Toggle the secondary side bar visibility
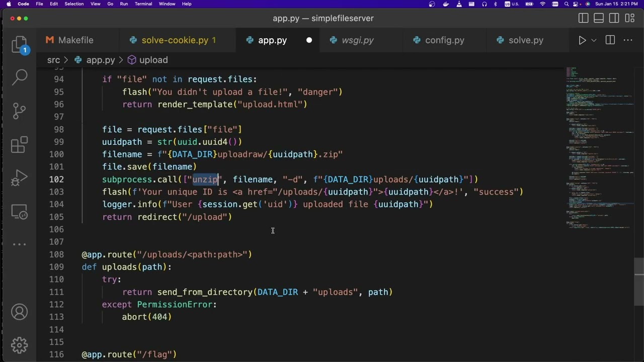 [614, 19]
